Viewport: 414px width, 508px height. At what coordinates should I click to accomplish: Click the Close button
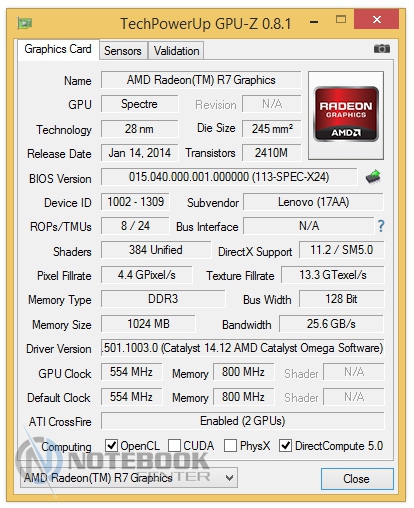(x=357, y=479)
